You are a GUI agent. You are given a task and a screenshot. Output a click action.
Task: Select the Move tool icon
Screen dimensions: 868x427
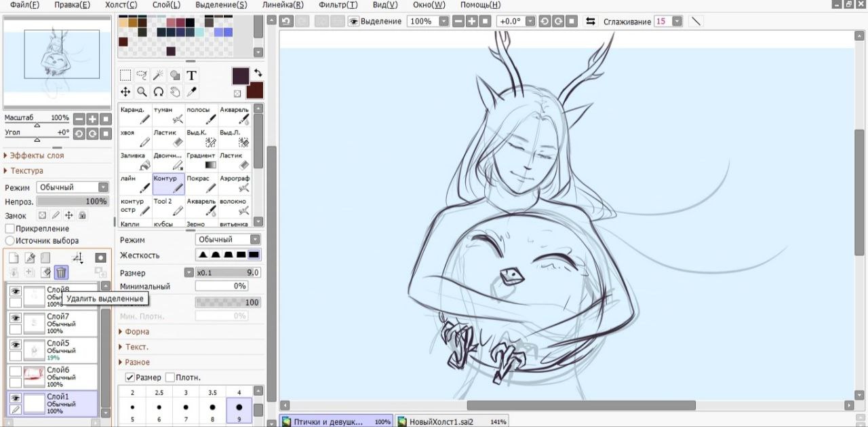tap(125, 92)
